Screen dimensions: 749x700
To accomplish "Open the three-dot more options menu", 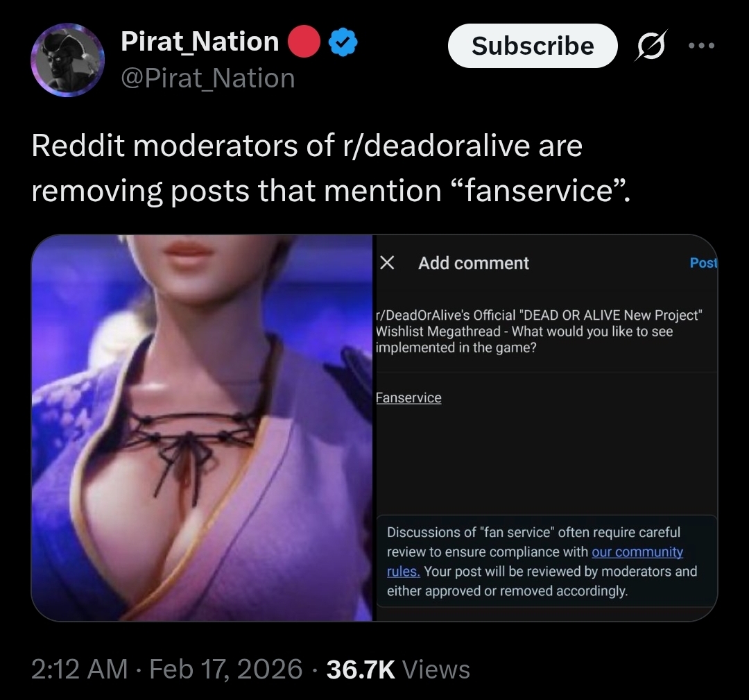I will (x=701, y=46).
